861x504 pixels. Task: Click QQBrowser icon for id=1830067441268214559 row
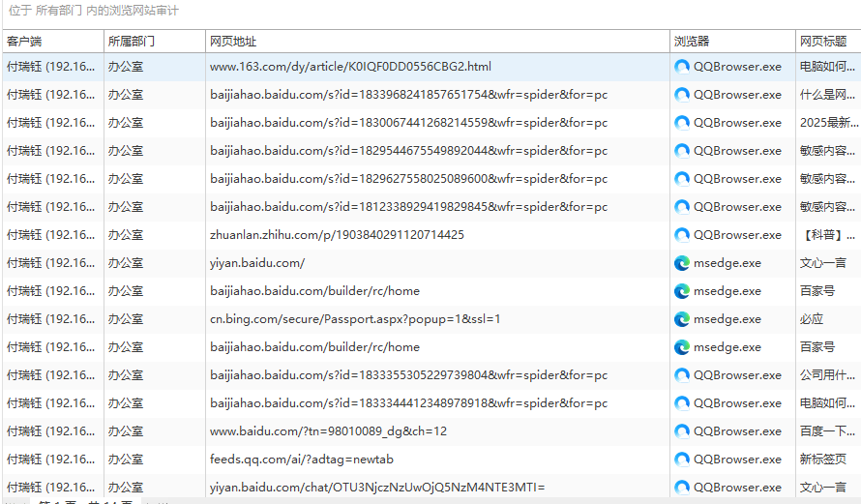[x=681, y=123]
